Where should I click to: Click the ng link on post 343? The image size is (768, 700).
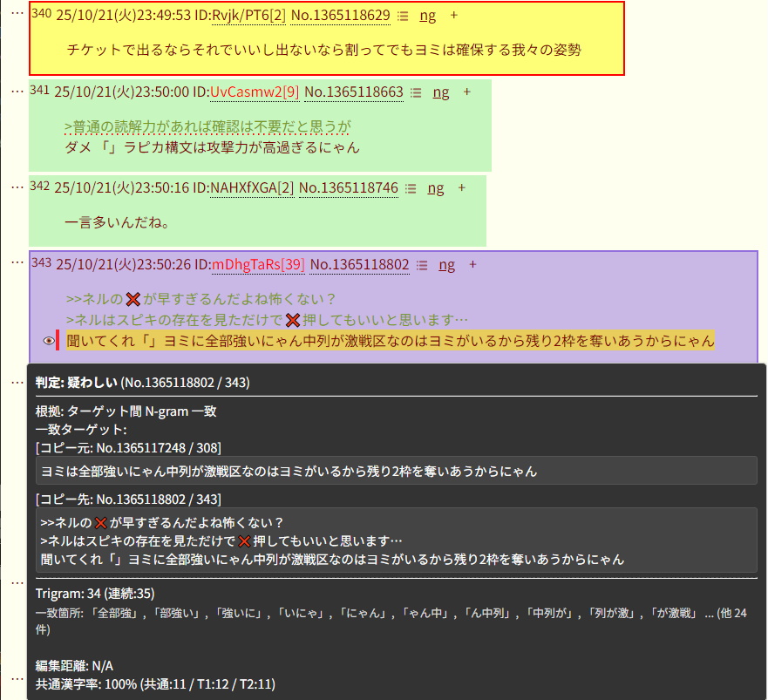tap(446, 265)
